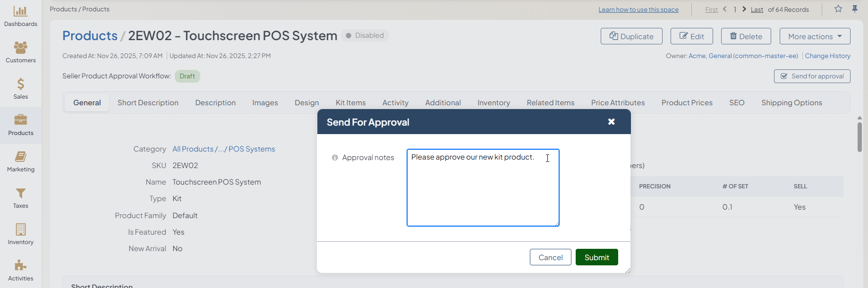
Task: Cancel the Send For Approval dialog
Action: click(x=550, y=257)
